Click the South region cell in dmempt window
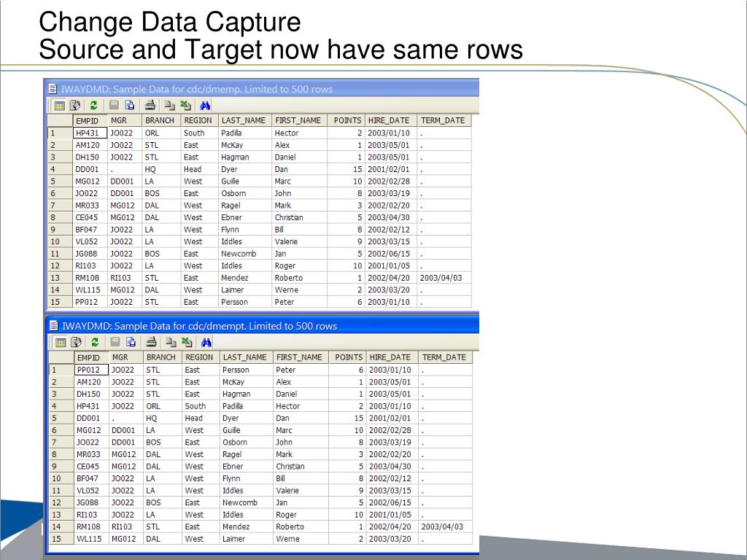Screen dimensions: 747x560 pyautogui.click(x=201, y=406)
